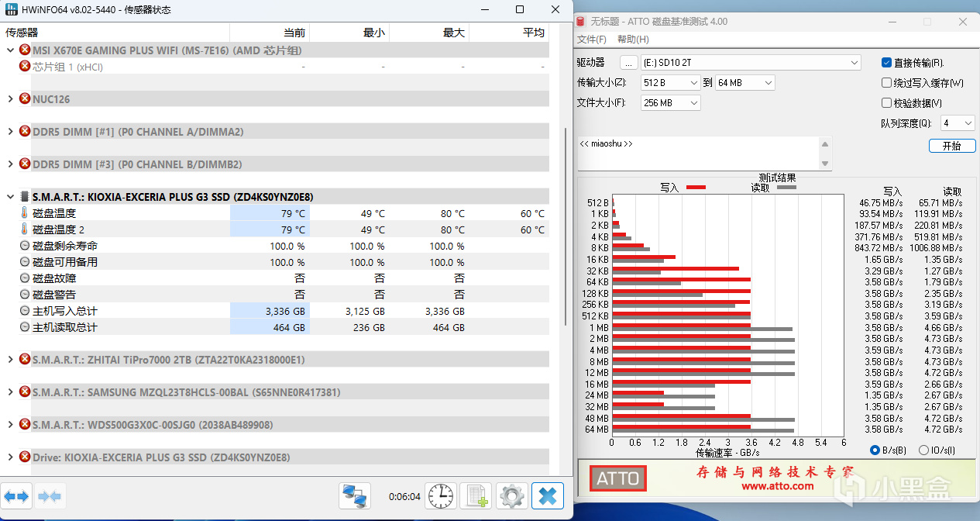Reset the HWiNFO elapsed time clock icon

[x=440, y=495]
